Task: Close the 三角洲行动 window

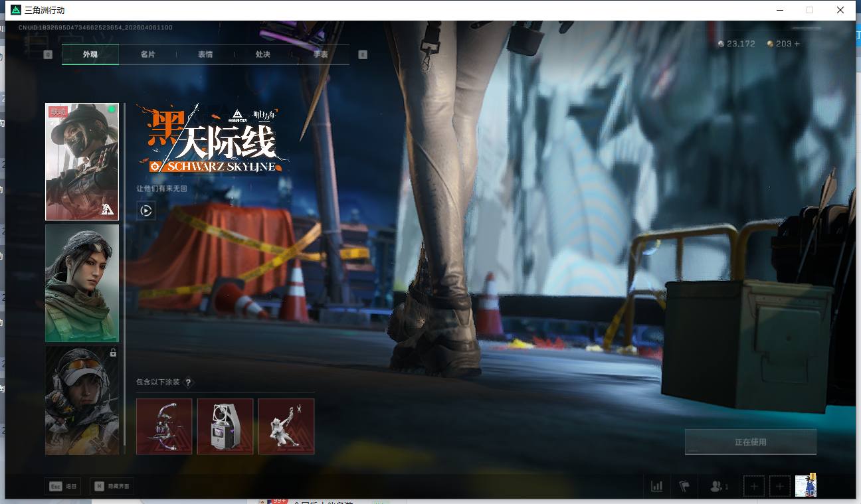Action: pos(840,10)
